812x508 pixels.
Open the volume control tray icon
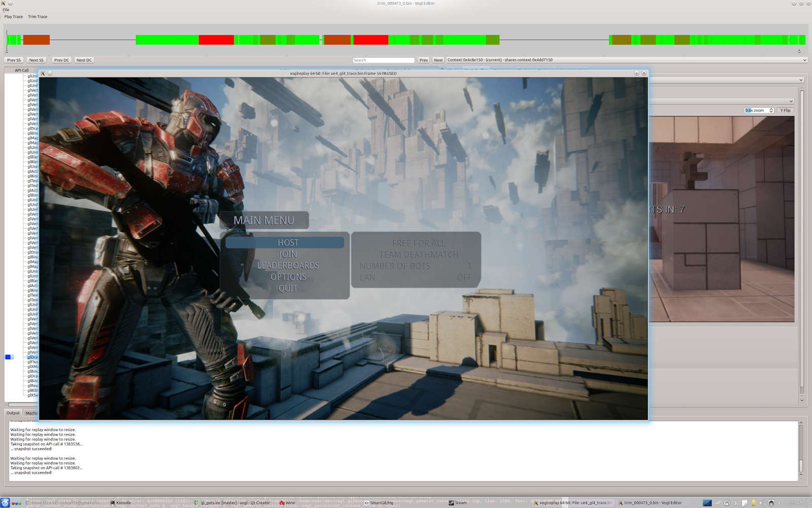coord(762,503)
